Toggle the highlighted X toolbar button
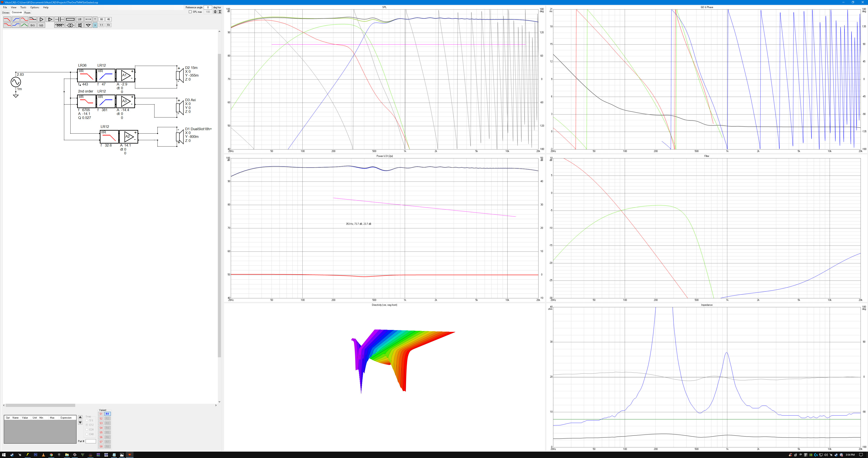The width and height of the screenshot is (868, 458). coord(95,25)
